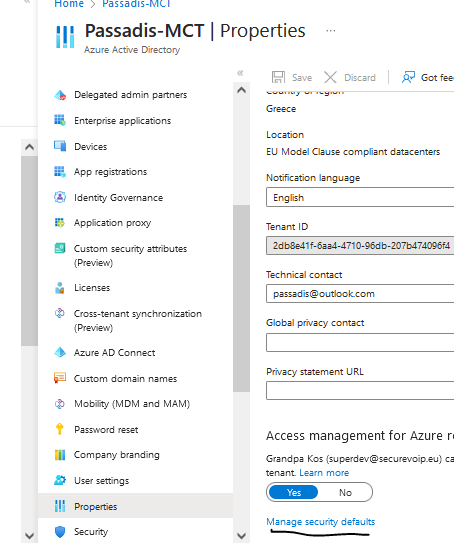
Task: Click the Mobility (MDM and MAM) icon
Action: (60, 404)
